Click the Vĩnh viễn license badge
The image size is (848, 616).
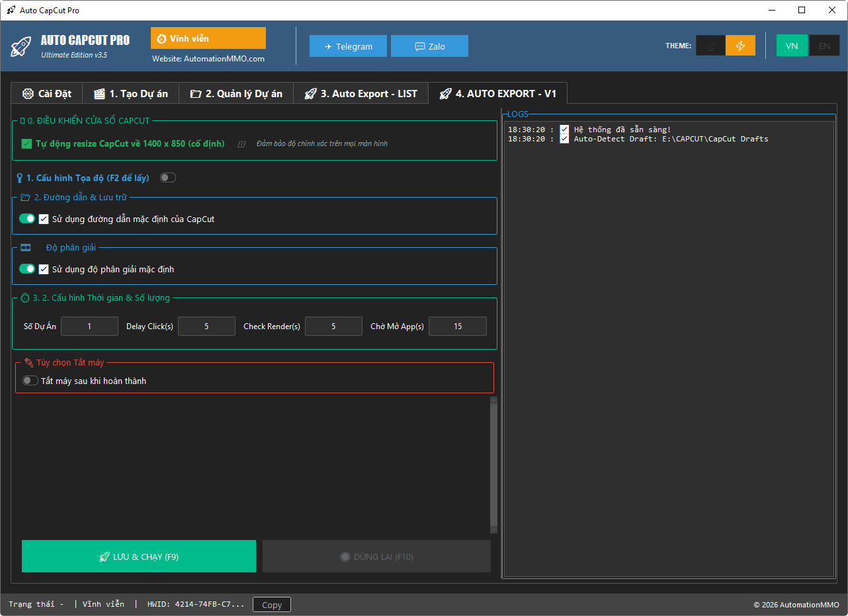[x=208, y=38]
